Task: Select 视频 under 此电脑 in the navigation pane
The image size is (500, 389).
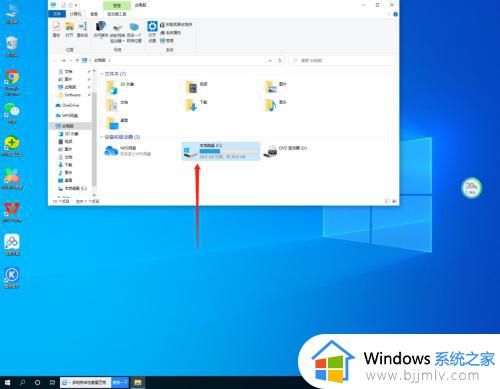Action: click(65, 142)
